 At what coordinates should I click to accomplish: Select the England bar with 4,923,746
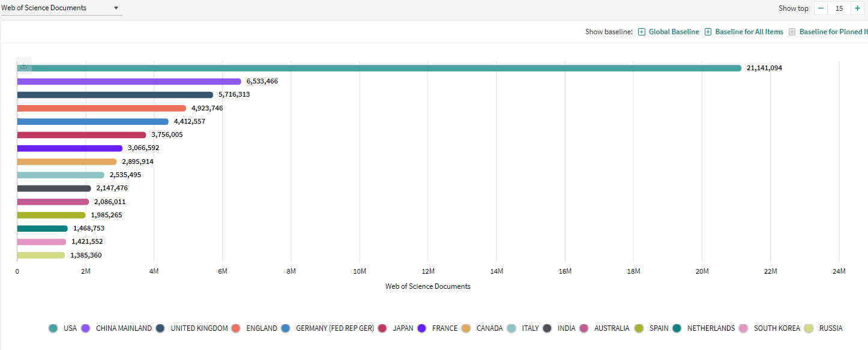101,108
